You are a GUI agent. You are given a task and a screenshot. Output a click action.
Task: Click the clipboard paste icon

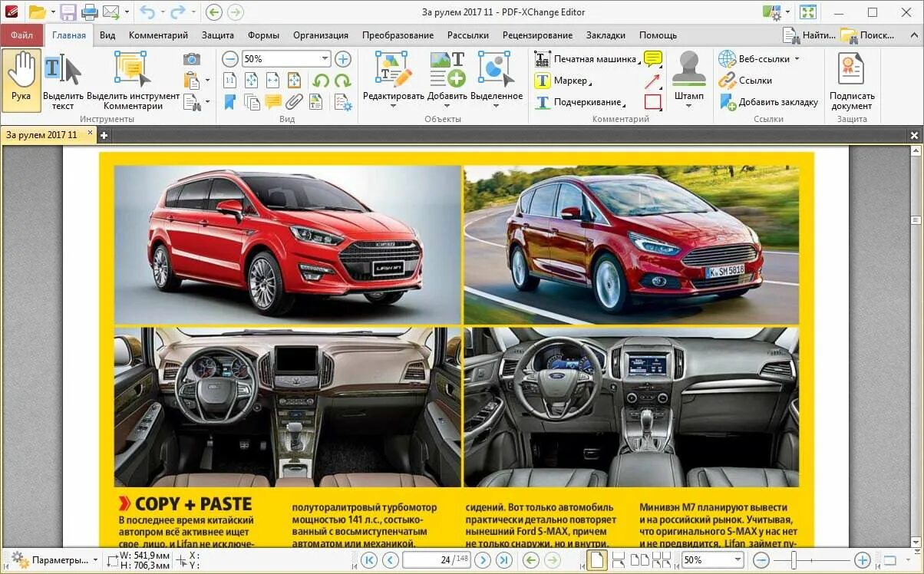191,81
